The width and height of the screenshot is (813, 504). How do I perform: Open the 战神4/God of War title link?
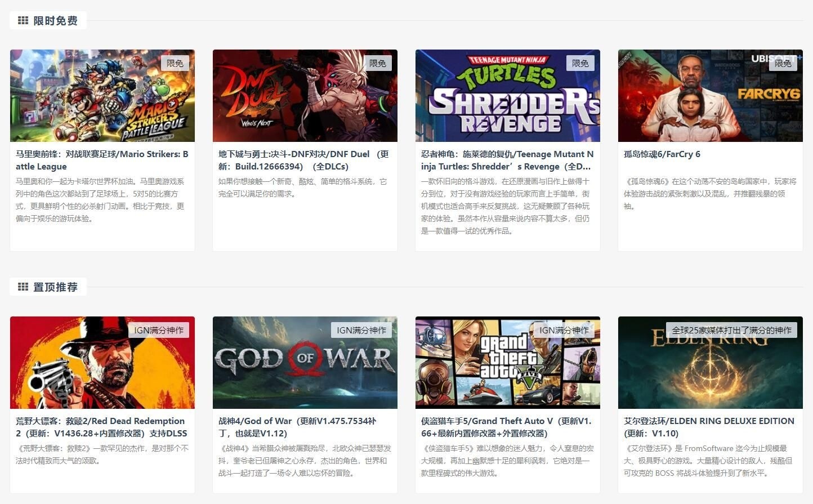(297, 427)
